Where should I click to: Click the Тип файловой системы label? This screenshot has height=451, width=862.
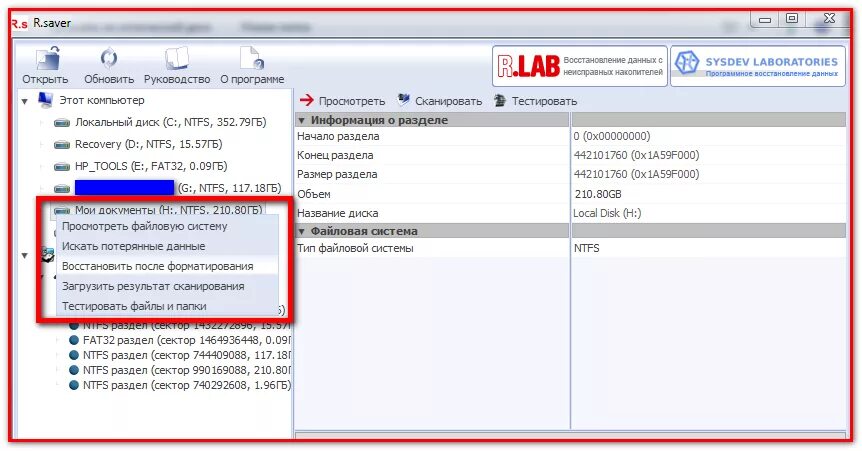pos(355,248)
